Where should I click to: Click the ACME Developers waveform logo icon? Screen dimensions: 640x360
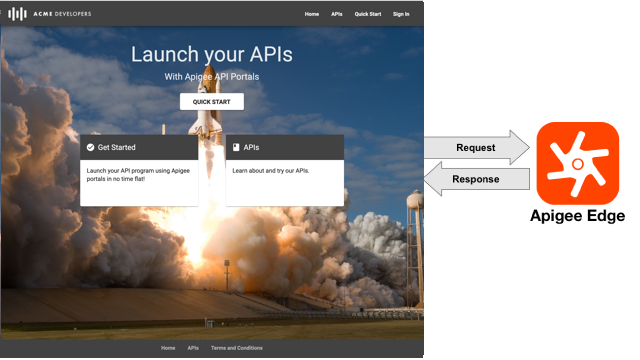point(18,14)
